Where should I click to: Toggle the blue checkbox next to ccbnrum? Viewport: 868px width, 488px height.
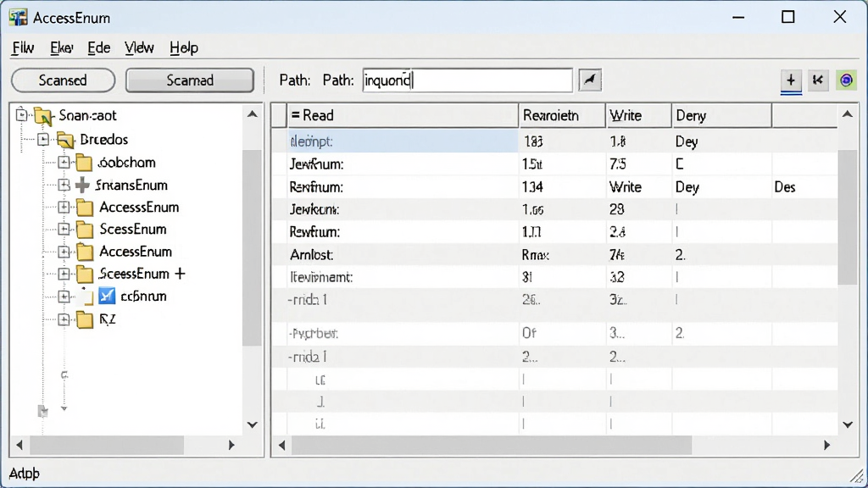(x=107, y=296)
